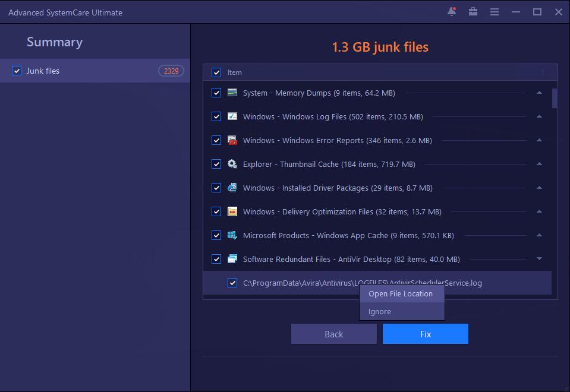Uncheck Delivery Optimization Files checkbox

216,211
